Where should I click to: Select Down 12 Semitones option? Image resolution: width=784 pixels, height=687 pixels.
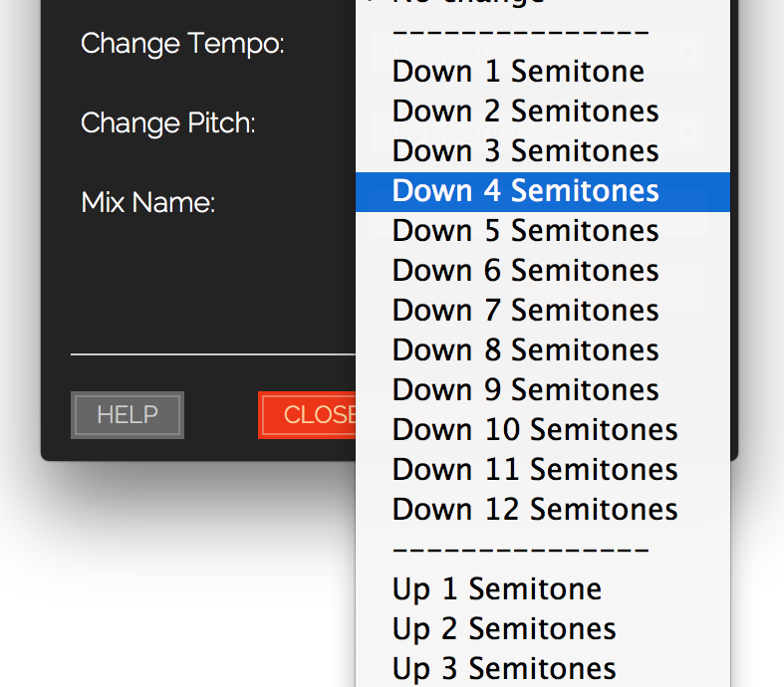[x=535, y=510]
